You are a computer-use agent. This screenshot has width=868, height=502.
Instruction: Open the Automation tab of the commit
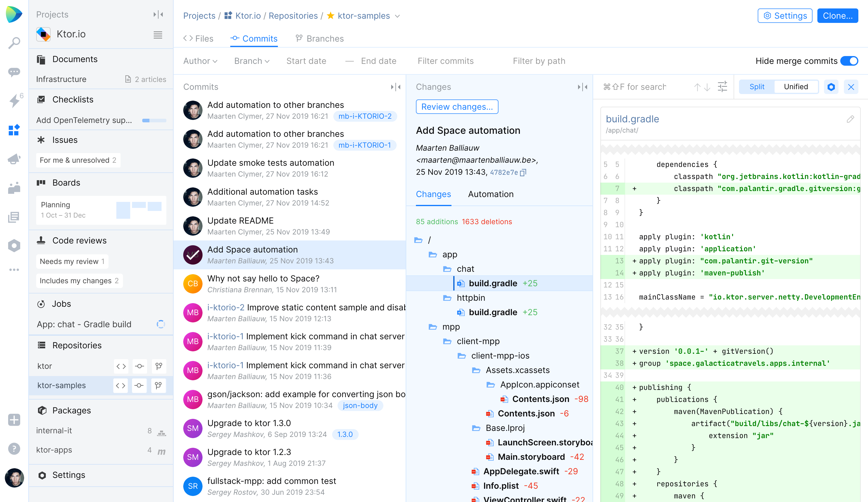pos(490,194)
